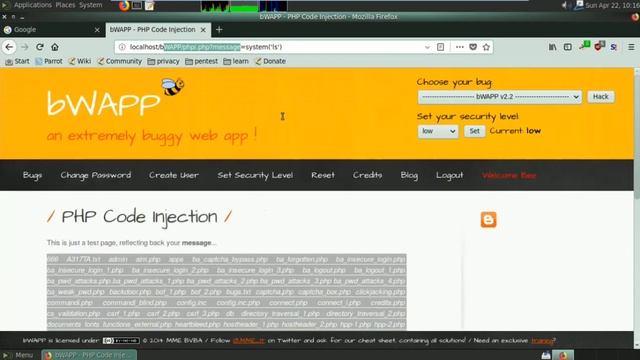Open the pentest bookmarks folder
The height and width of the screenshot is (360, 640).
click(201, 61)
